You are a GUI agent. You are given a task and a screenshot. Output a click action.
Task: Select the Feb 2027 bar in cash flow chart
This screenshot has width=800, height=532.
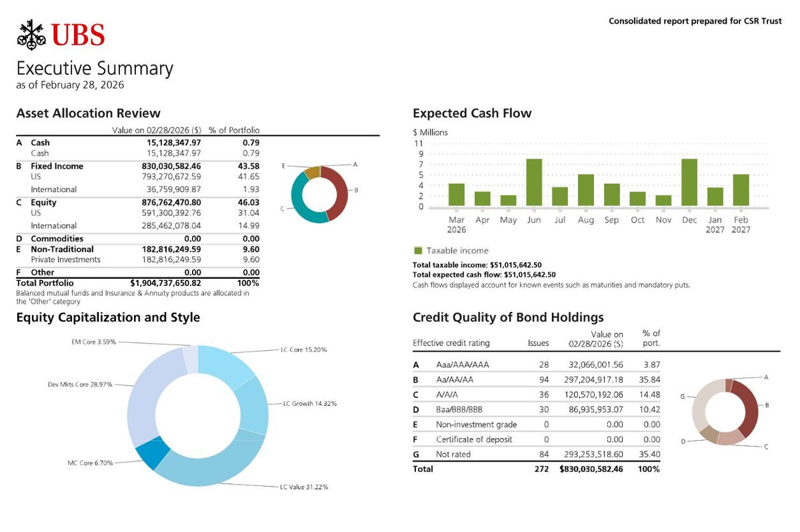741,190
